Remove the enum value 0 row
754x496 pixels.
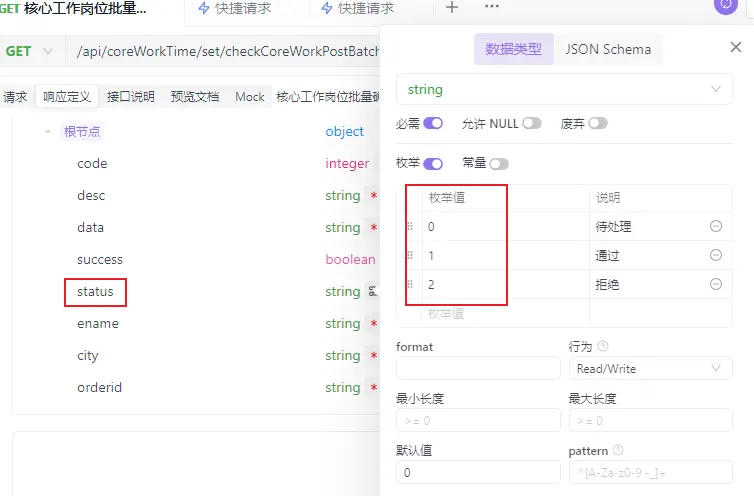click(716, 226)
